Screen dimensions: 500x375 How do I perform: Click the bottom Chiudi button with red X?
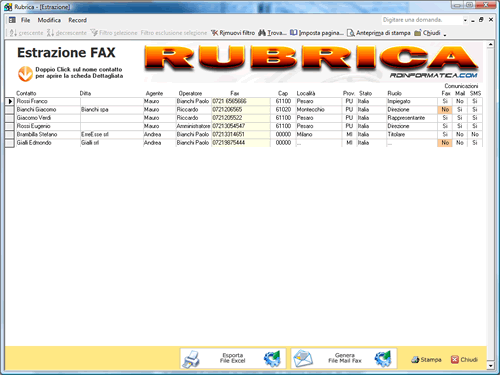[x=464, y=360]
